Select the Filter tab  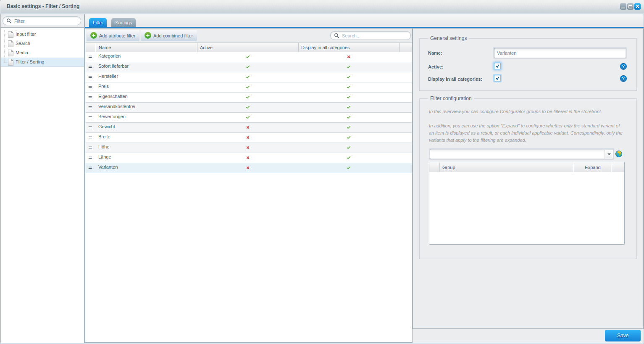click(x=98, y=23)
